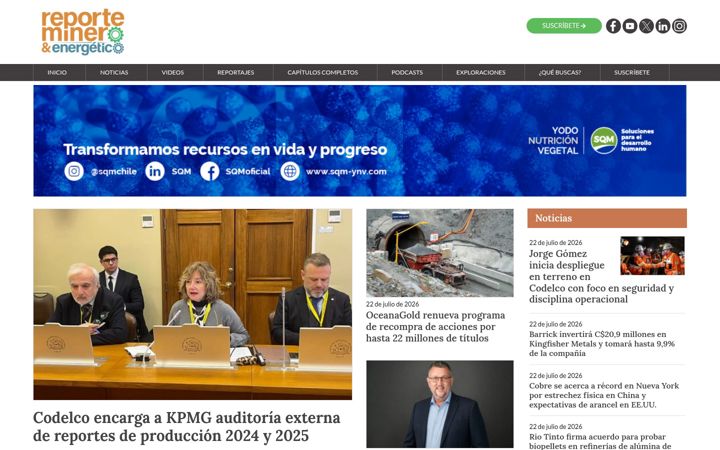The image size is (720, 450).
Task: Read OceanaGold renueva programa de recompra article
Action: coord(435,326)
